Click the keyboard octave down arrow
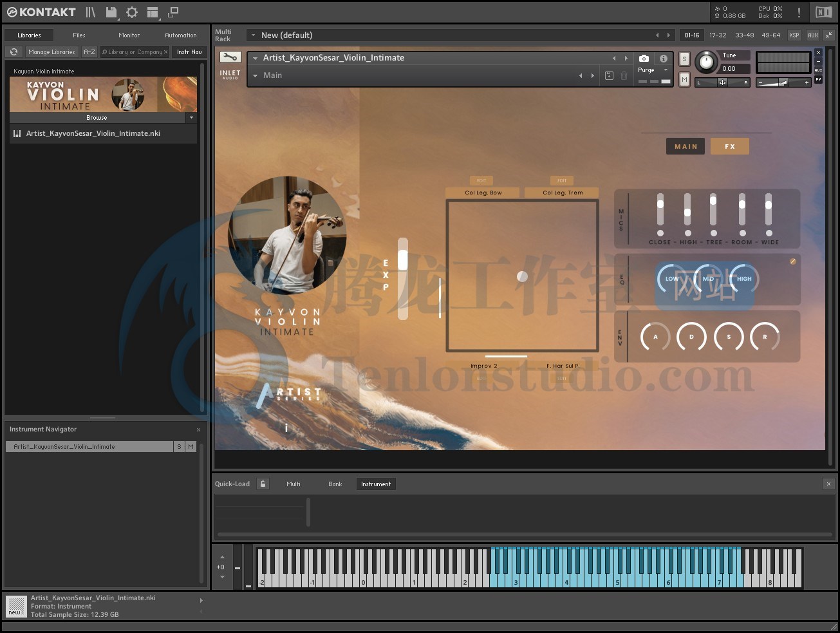840x633 pixels. point(222,577)
